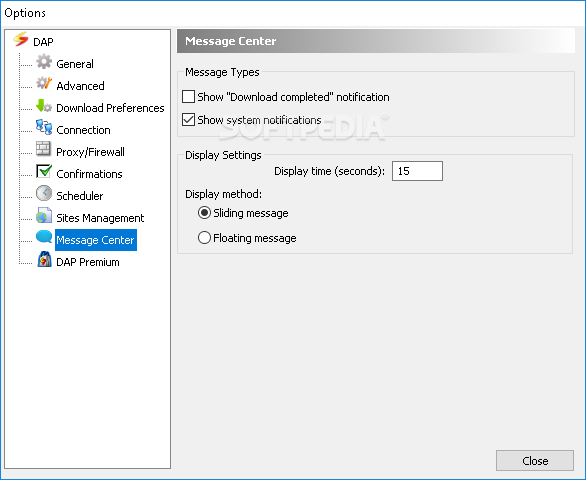Viewport: 586px width, 480px height.
Task: Select Proxy/Firewall in the options tree
Action: (90, 152)
